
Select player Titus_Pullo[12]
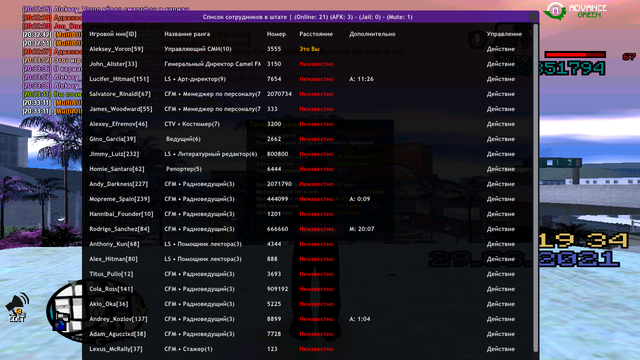pyautogui.click(x=111, y=274)
